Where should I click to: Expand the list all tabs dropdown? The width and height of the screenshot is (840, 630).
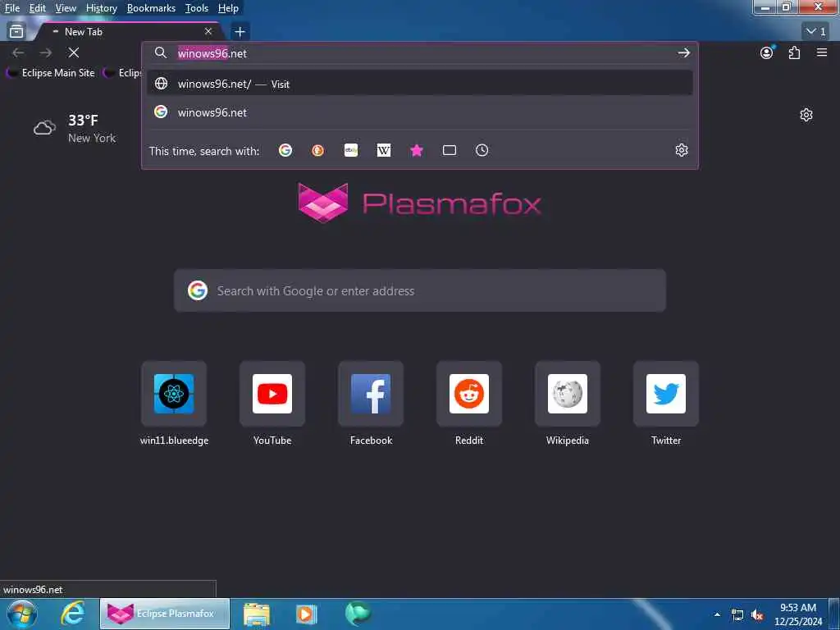click(x=815, y=32)
